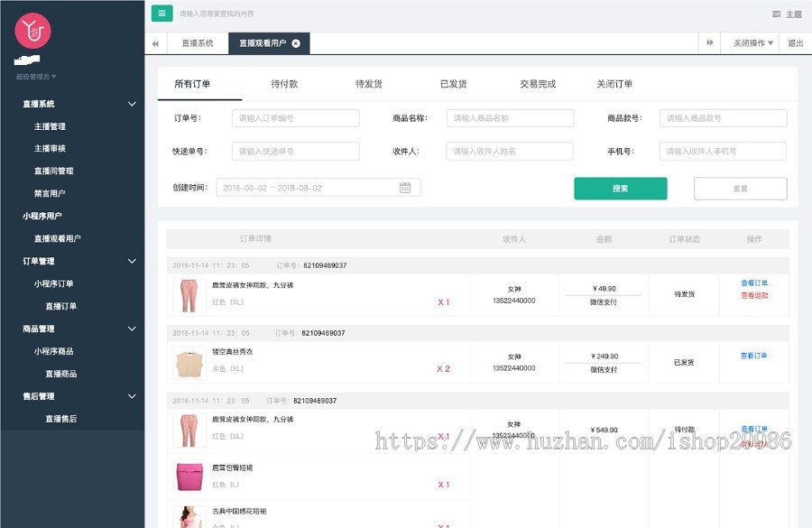Close the 直播观看用户 tab with its X icon
The image size is (812, 528).
296,43
